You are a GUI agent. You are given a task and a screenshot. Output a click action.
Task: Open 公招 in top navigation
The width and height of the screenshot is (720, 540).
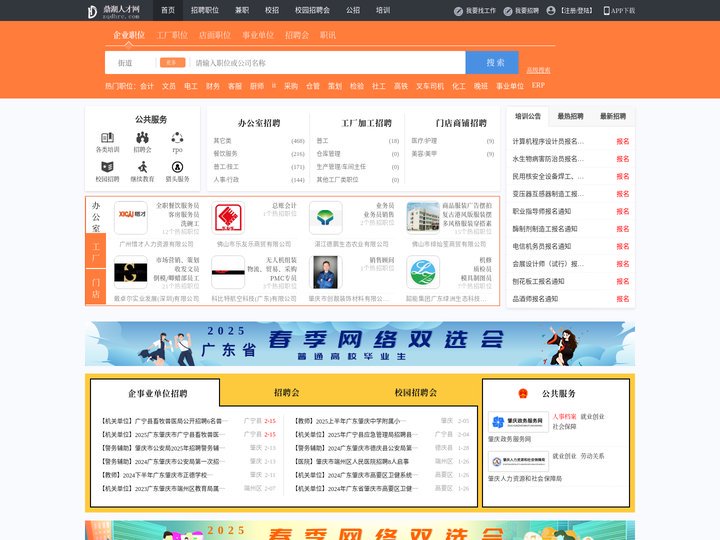coord(353,10)
